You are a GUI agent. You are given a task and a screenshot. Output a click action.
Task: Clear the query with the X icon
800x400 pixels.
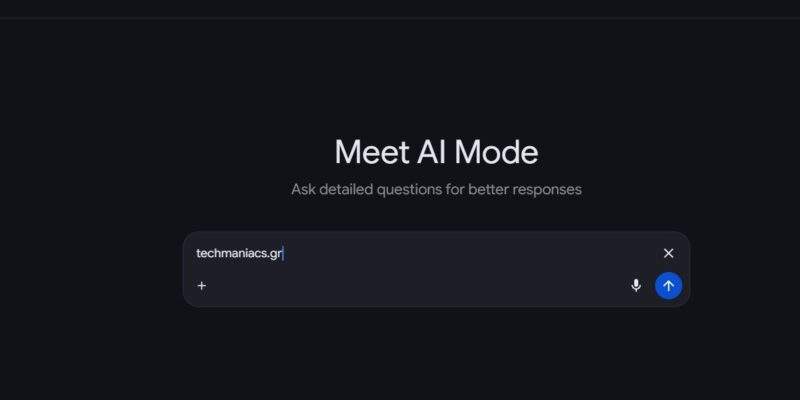(x=668, y=253)
